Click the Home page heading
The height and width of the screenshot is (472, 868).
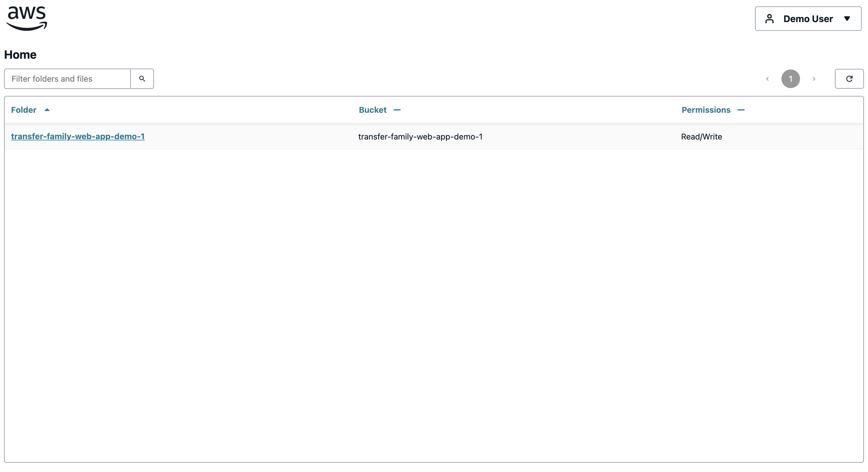click(x=20, y=55)
